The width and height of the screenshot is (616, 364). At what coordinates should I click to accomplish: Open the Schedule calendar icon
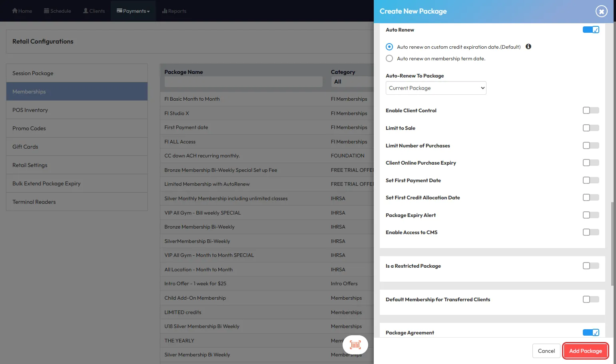click(x=46, y=11)
